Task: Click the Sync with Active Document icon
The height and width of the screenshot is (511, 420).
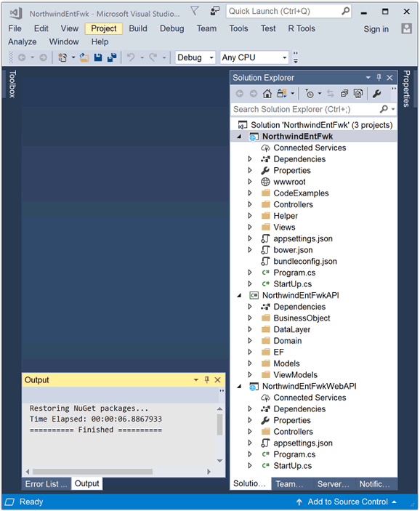Action: (x=331, y=94)
